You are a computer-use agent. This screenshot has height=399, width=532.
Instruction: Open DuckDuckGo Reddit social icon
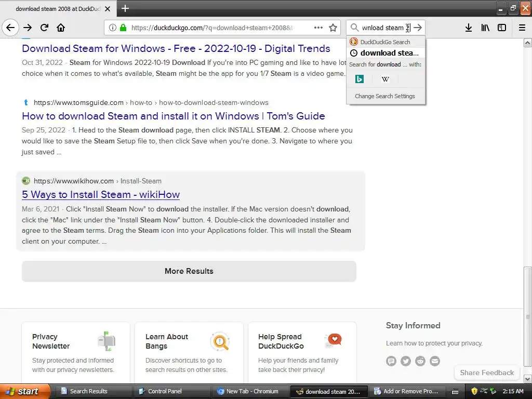tap(420, 361)
